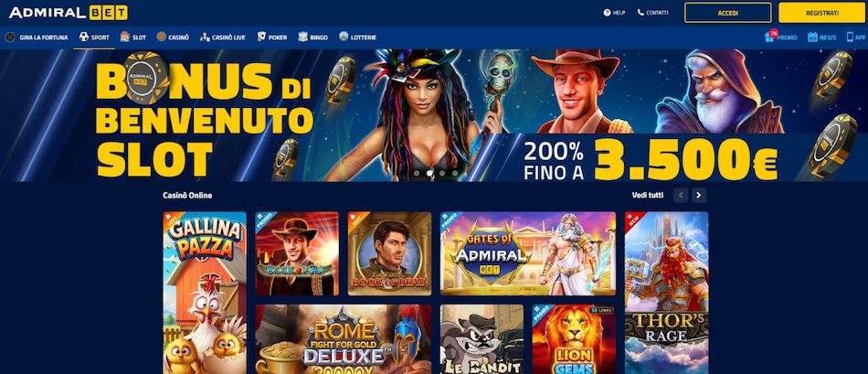This screenshot has height=374, width=868.
Task: Open the Poker cards icon
Action: click(x=261, y=37)
